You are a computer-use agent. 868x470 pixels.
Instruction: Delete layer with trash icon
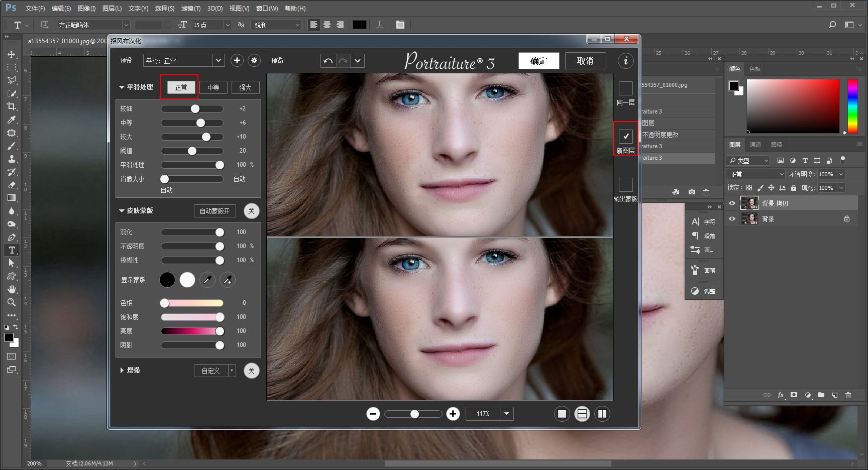pyautogui.click(x=848, y=395)
